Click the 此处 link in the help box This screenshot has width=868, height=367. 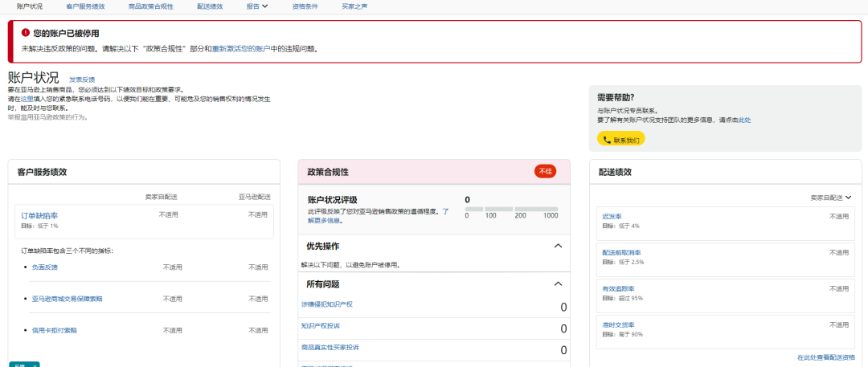tap(744, 120)
